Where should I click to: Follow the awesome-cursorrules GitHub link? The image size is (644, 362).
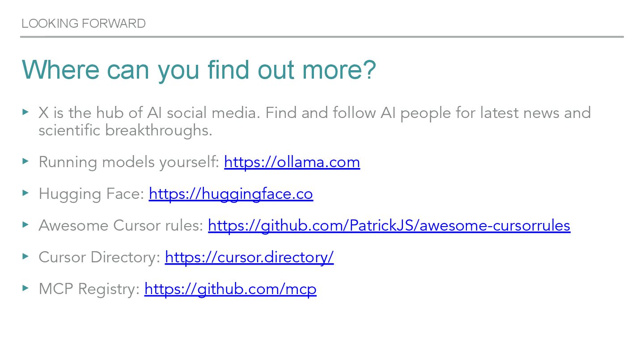(x=389, y=225)
